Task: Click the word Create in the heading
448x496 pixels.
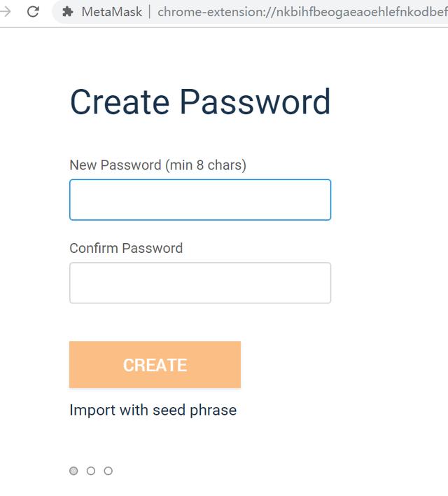Action: 120,102
